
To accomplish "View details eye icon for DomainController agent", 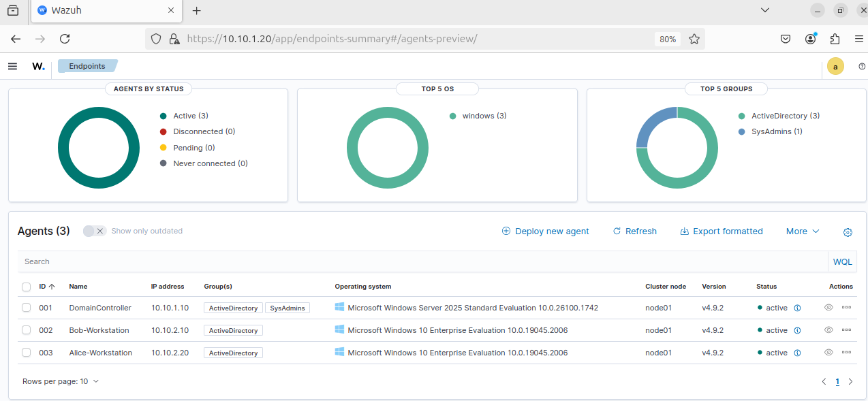I will click(x=828, y=308).
